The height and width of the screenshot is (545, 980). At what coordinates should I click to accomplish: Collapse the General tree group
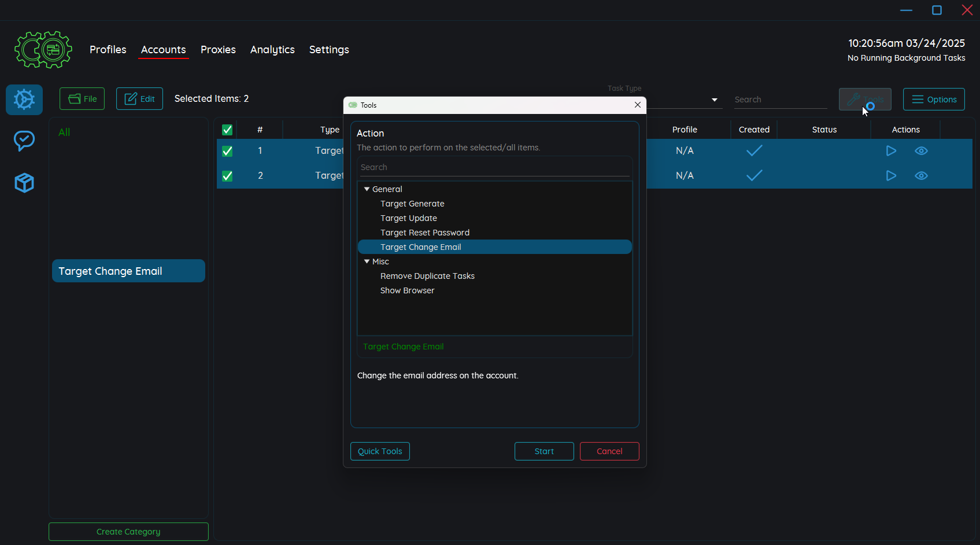[367, 189]
